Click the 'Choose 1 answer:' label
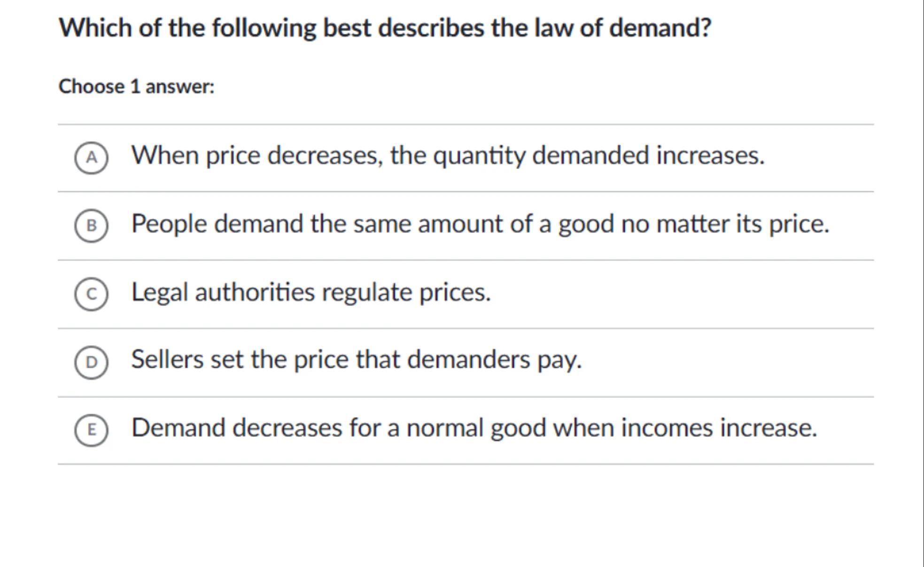This screenshot has width=924, height=567. (136, 87)
